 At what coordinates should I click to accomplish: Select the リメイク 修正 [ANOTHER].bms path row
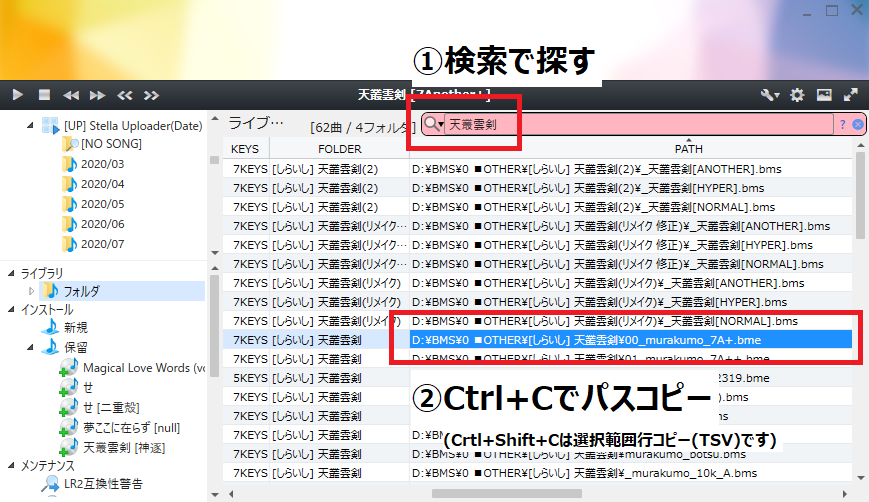[x=538, y=226]
